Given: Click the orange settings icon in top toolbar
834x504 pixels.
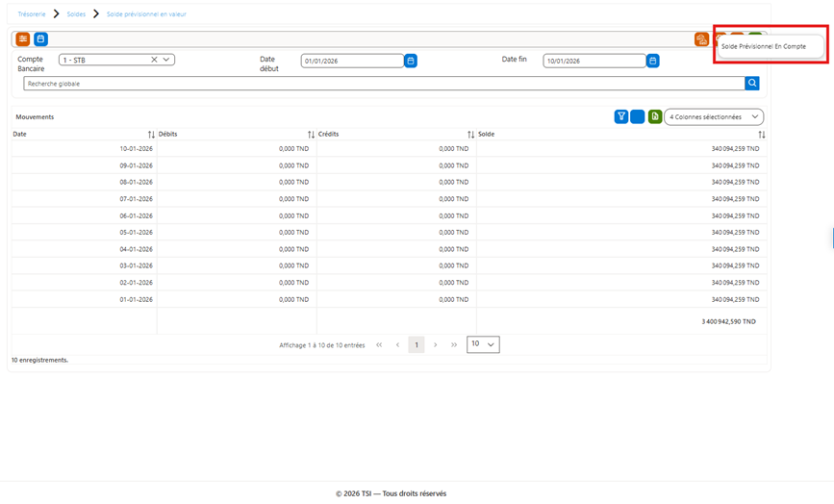Looking at the screenshot, I should [x=22, y=38].
